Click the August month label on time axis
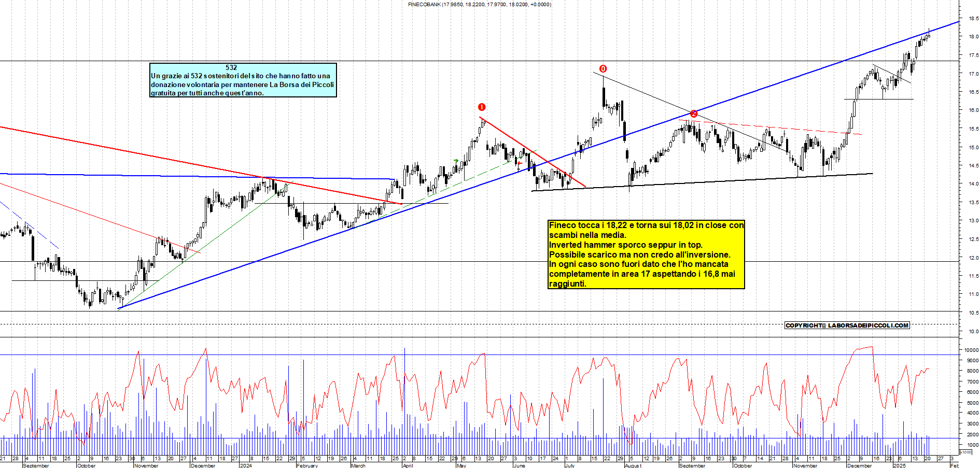Viewport: 980px width, 468px height. (x=633, y=465)
